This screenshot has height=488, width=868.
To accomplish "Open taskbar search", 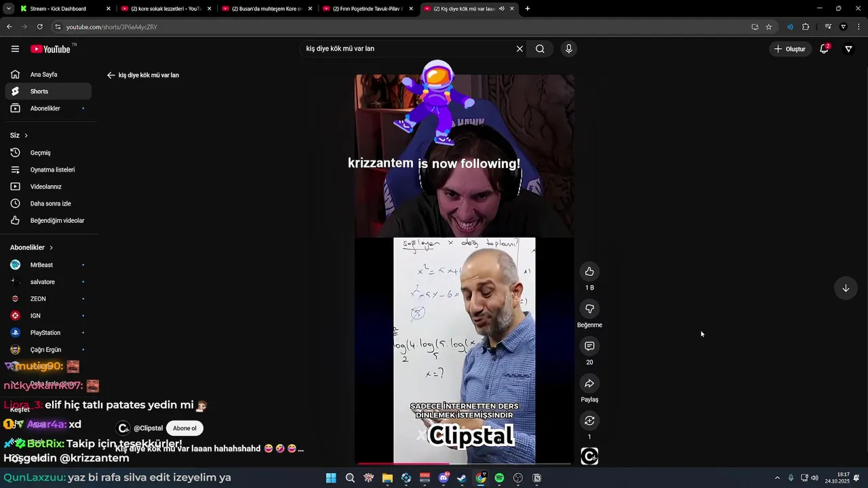I will pos(350,478).
